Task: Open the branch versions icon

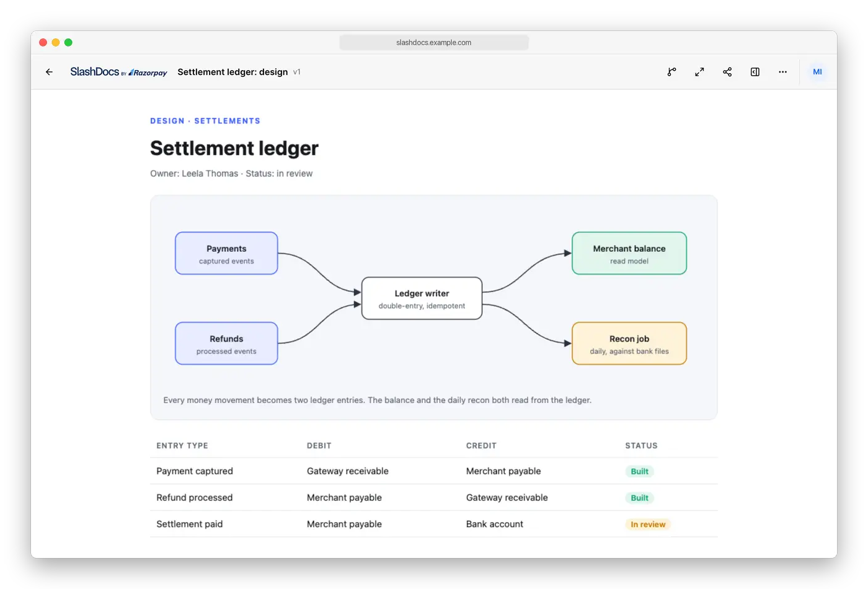Action: tap(671, 72)
